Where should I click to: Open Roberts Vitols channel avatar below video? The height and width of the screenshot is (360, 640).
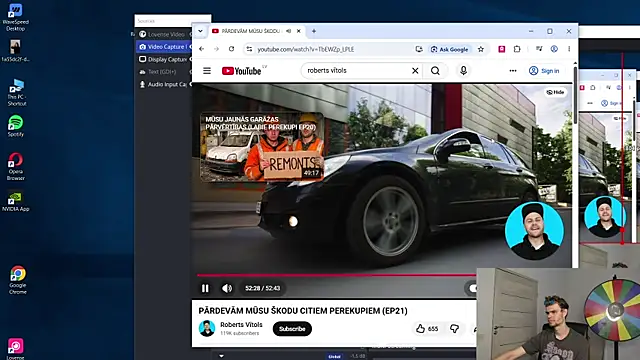click(207, 328)
